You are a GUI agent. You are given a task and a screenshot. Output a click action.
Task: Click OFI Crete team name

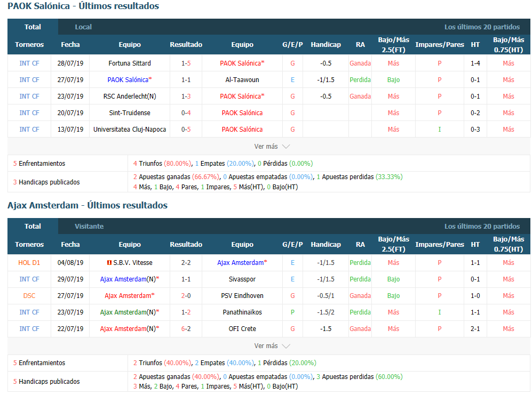(x=242, y=329)
